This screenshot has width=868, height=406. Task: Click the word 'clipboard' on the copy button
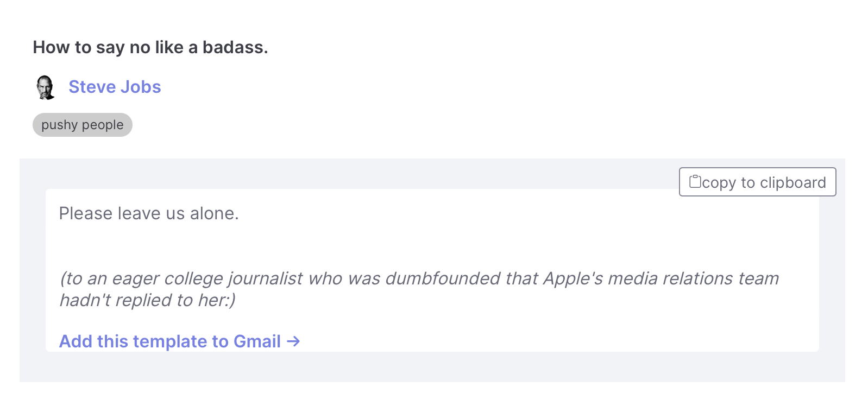tap(792, 182)
